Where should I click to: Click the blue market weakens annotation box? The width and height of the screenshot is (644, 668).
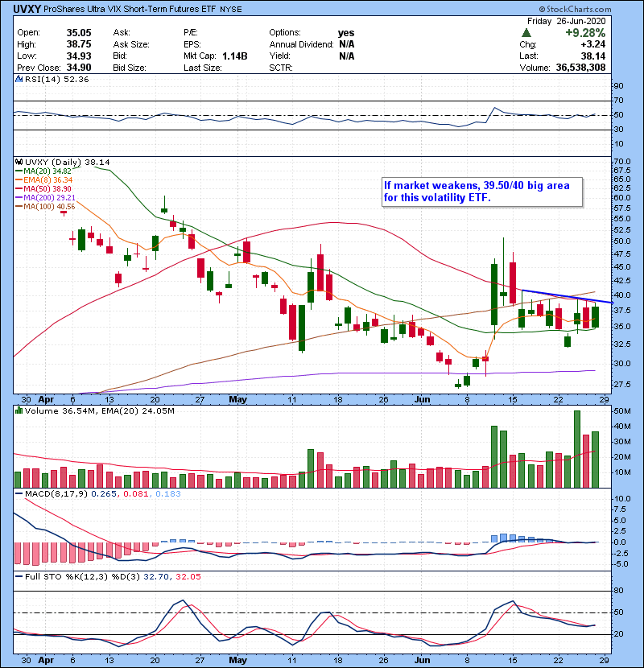(482, 192)
